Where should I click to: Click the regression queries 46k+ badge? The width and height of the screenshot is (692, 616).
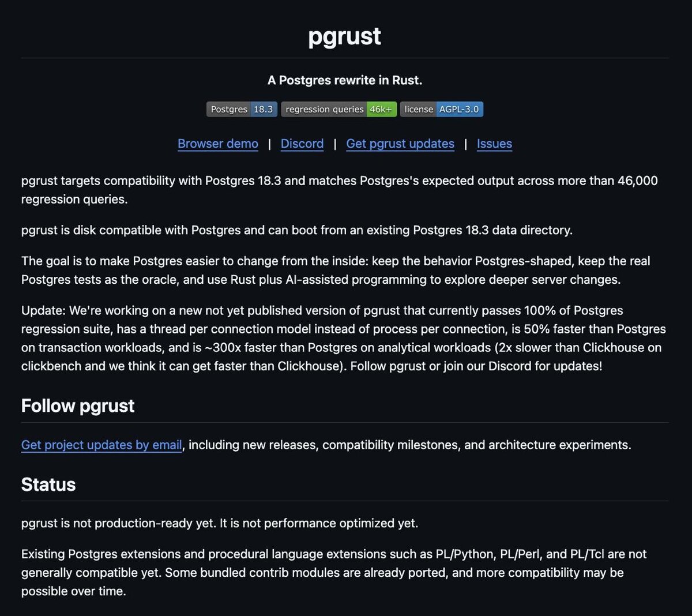coord(339,109)
